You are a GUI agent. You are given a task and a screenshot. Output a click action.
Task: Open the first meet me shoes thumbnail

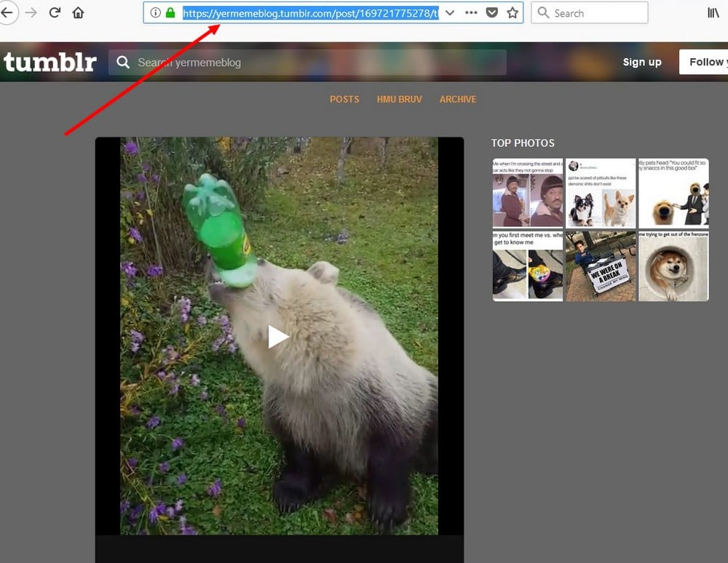click(x=528, y=266)
